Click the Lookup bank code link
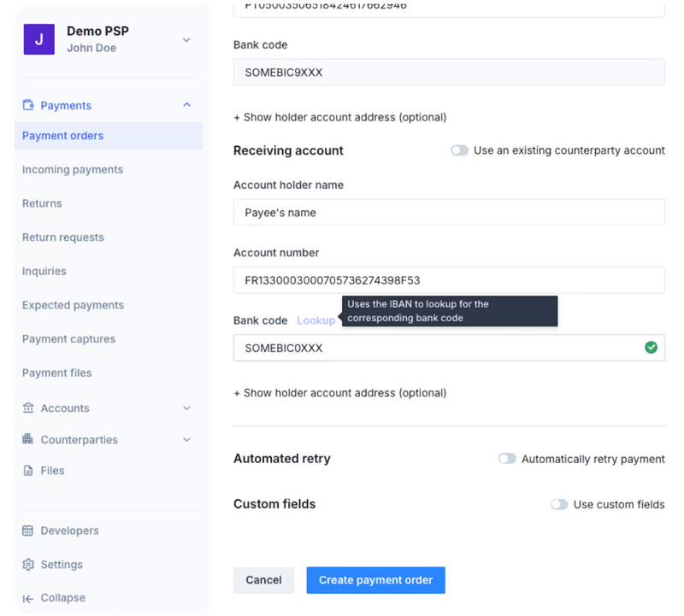Image resolution: width=684 pixels, height=616 pixels. (x=315, y=320)
